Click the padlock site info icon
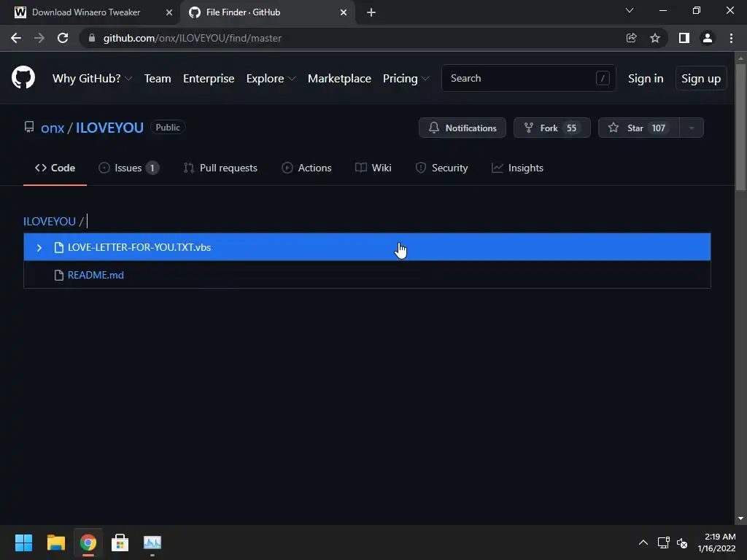 pyautogui.click(x=92, y=38)
